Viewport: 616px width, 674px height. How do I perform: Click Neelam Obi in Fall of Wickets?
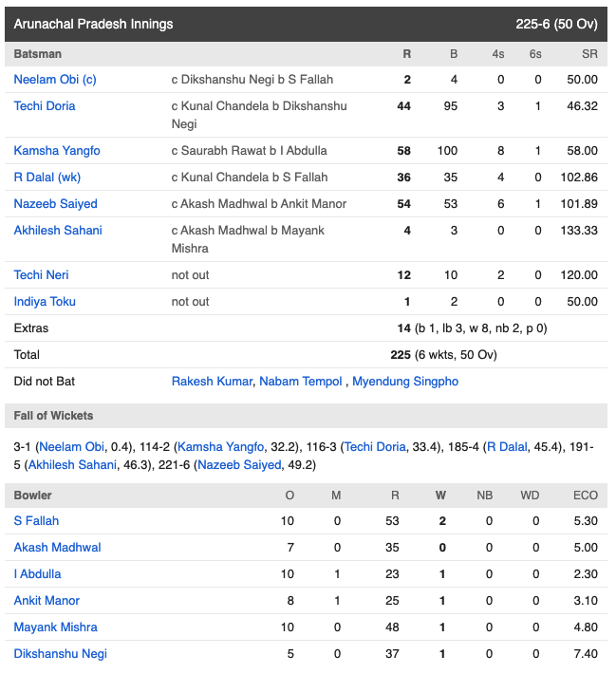coord(72,447)
